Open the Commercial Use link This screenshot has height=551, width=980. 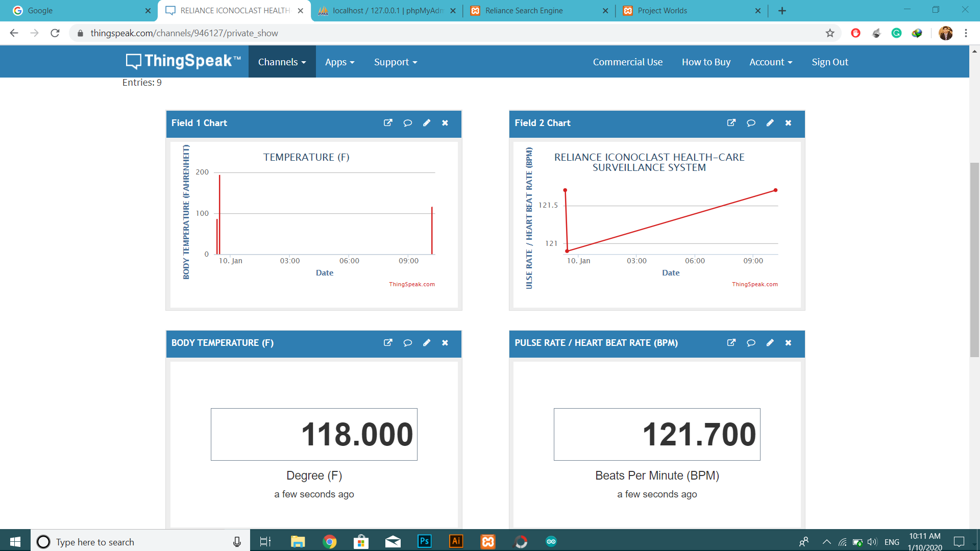pos(627,62)
